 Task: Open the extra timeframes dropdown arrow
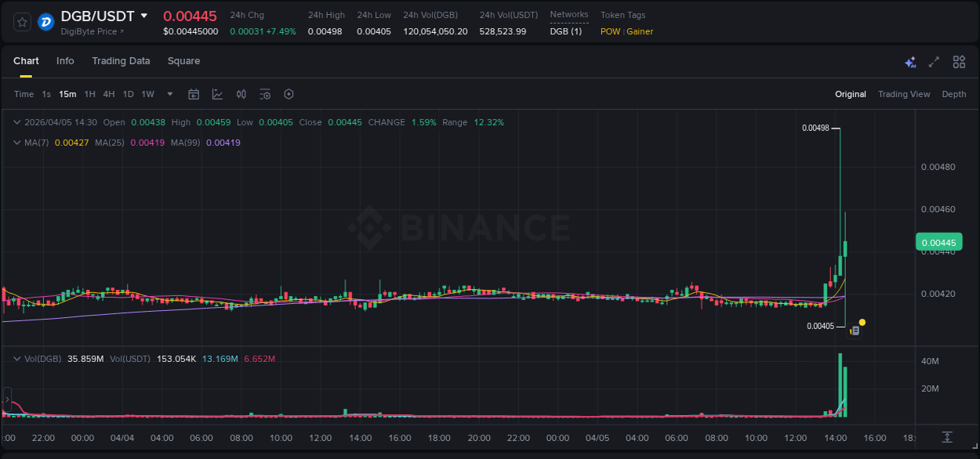tap(169, 94)
